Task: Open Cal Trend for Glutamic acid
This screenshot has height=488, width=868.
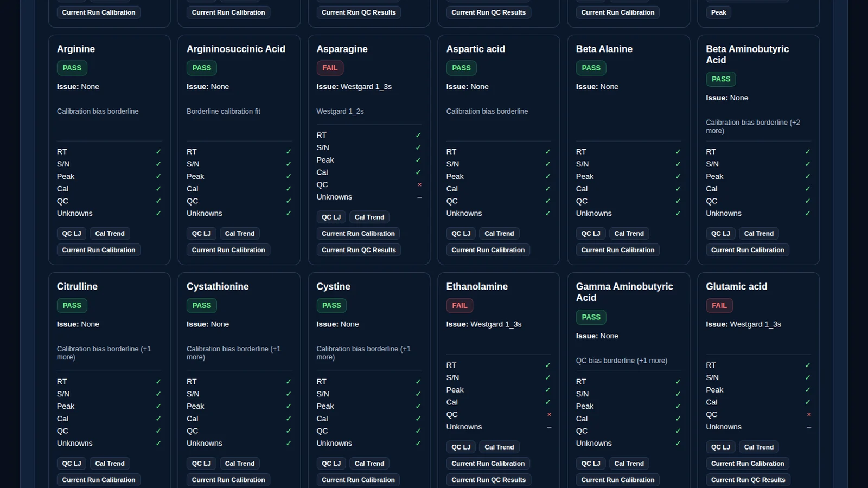Action: [759, 447]
